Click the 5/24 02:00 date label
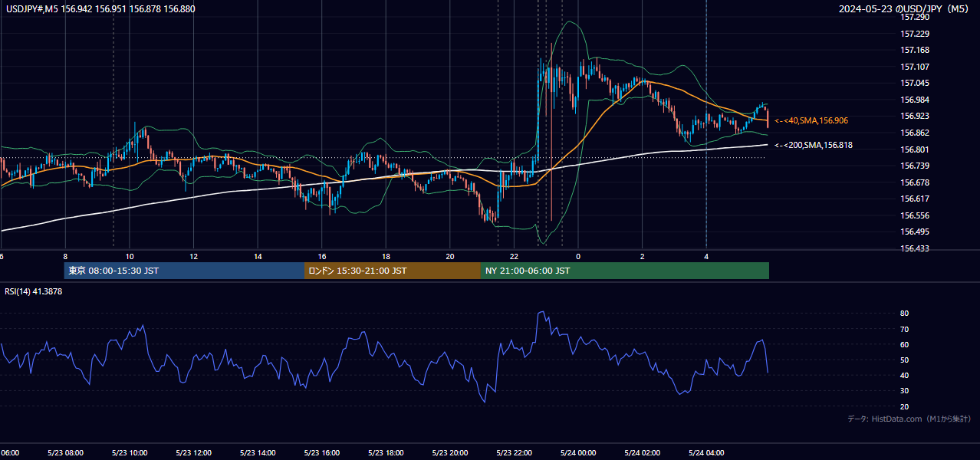 tap(642, 453)
